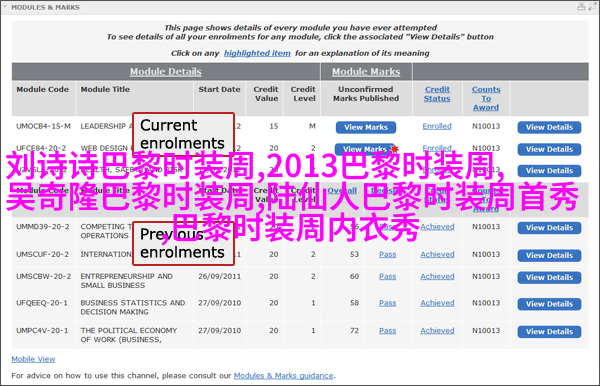Select module code UFQEEQ-20-1 text
Viewport: 600px width, 386px height.
tap(42, 303)
